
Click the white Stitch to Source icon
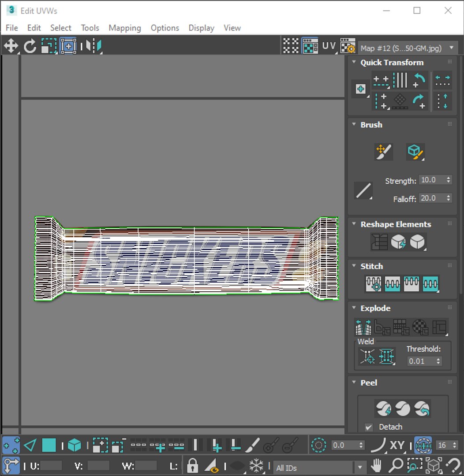pos(412,284)
